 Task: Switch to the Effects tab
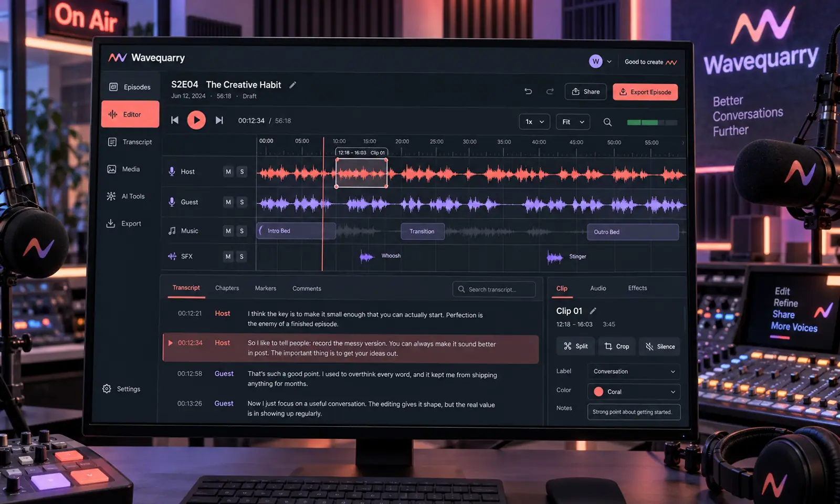637,288
